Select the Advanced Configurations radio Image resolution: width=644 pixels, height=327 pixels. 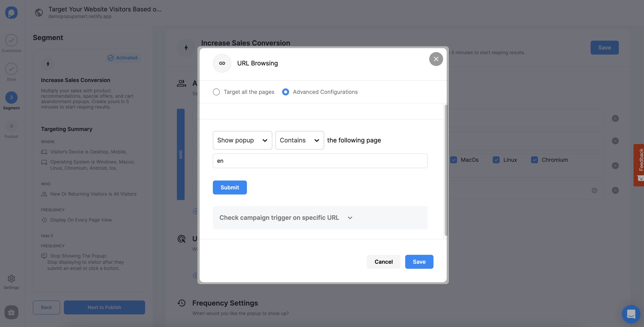click(x=285, y=92)
